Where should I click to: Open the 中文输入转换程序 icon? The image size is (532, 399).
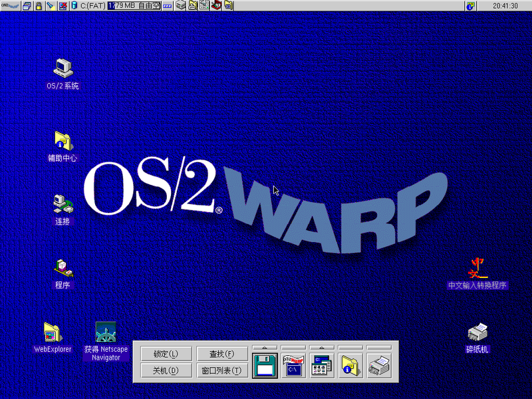click(x=477, y=268)
